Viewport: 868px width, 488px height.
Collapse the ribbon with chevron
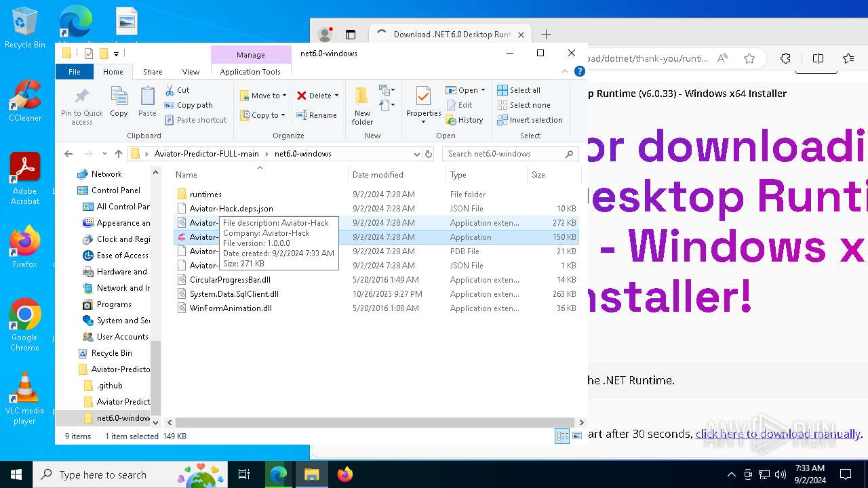[x=566, y=71]
